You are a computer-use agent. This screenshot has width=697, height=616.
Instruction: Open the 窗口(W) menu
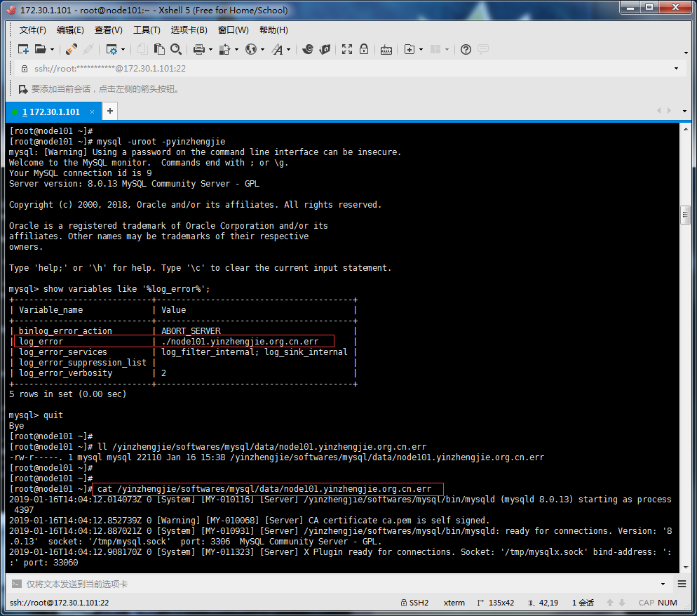pos(234,29)
